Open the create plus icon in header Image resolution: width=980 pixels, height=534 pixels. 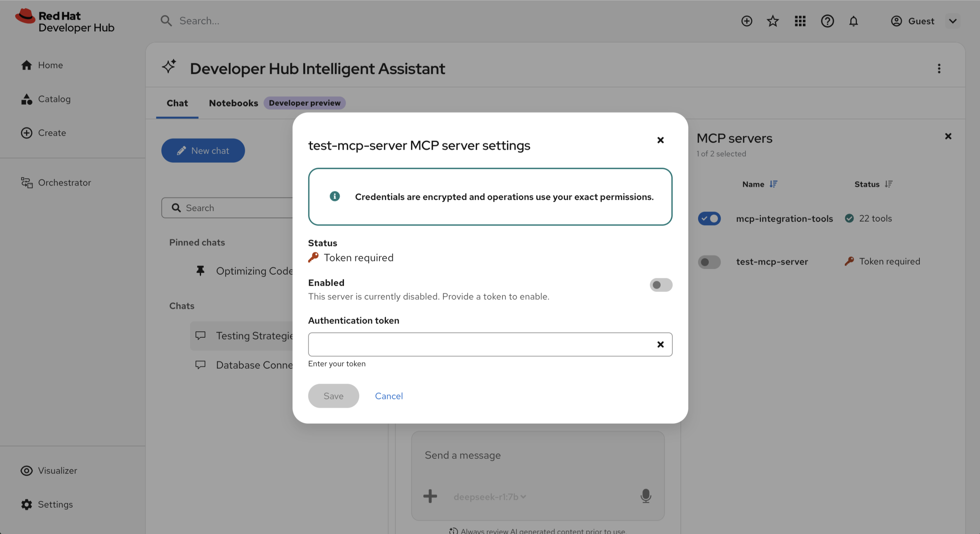746,21
